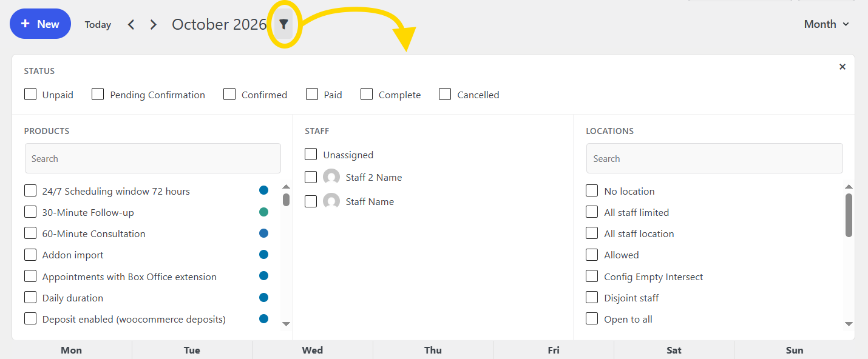Screen dimensions: 868x359
Task: Select Appointments with Box Office extension checkbox
Action: [x=30, y=276]
